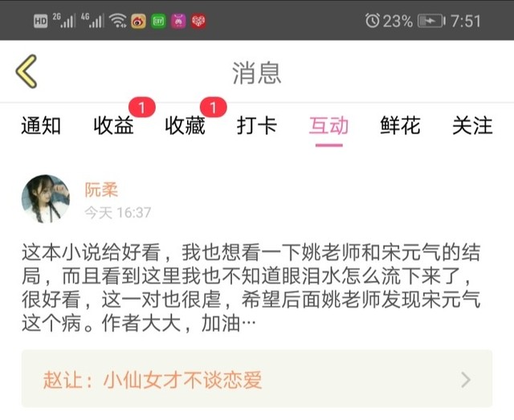The height and width of the screenshot is (420, 514).
Task: Select the 打卡 tab
Action: click(257, 125)
